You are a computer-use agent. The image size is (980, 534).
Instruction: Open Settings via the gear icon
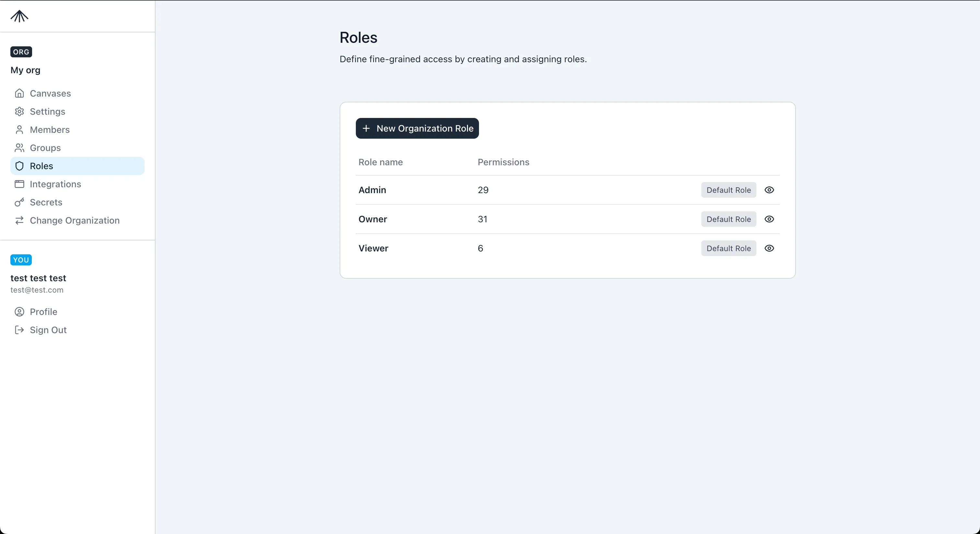19,111
